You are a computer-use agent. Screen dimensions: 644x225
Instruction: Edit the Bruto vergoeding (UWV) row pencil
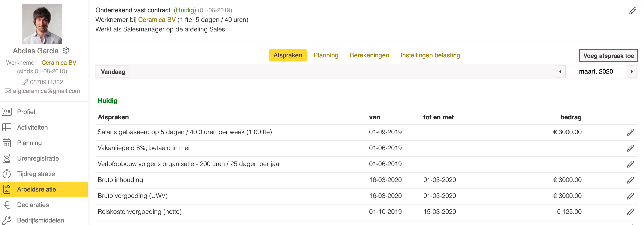coord(630,196)
